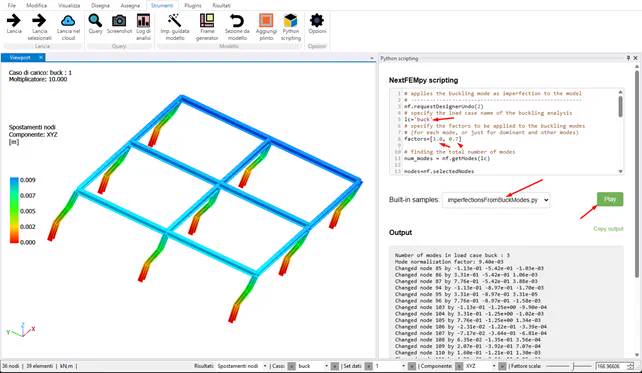Click the kN,m units in status bar

(66, 366)
